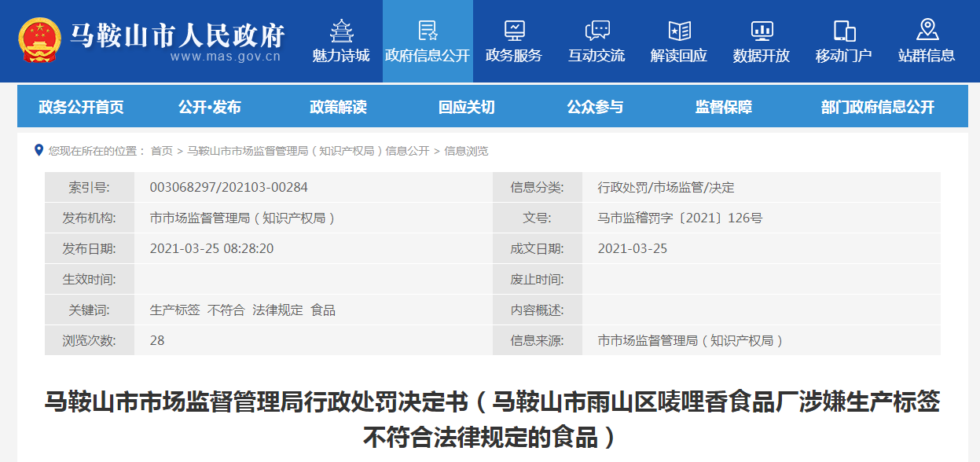This screenshot has width=980, height=462.
Task: Open the 移动门户 devices icon
Action: coord(844,31)
